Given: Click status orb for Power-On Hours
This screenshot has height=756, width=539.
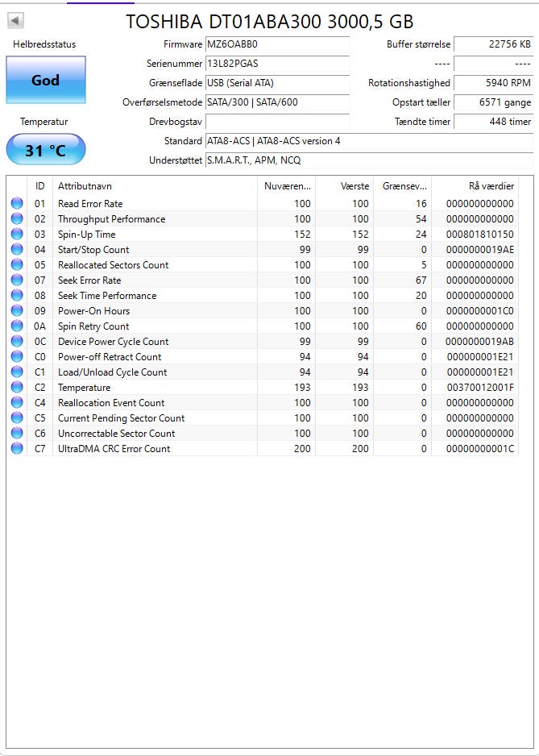Looking at the screenshot, I should pos(17,310).
